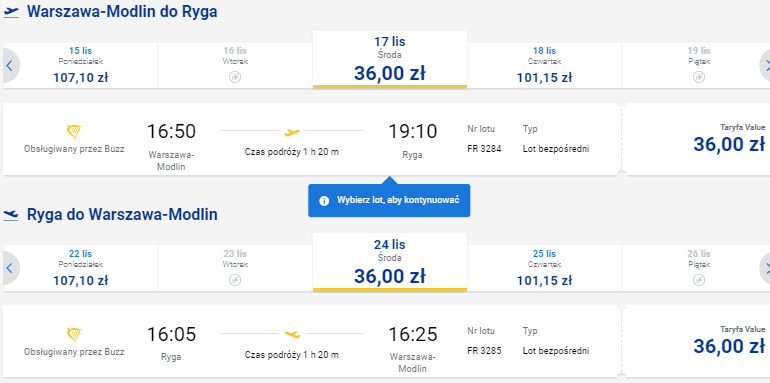
Task: Click the info icon in Wybierz lot tooltip
Action: [324, 200]
